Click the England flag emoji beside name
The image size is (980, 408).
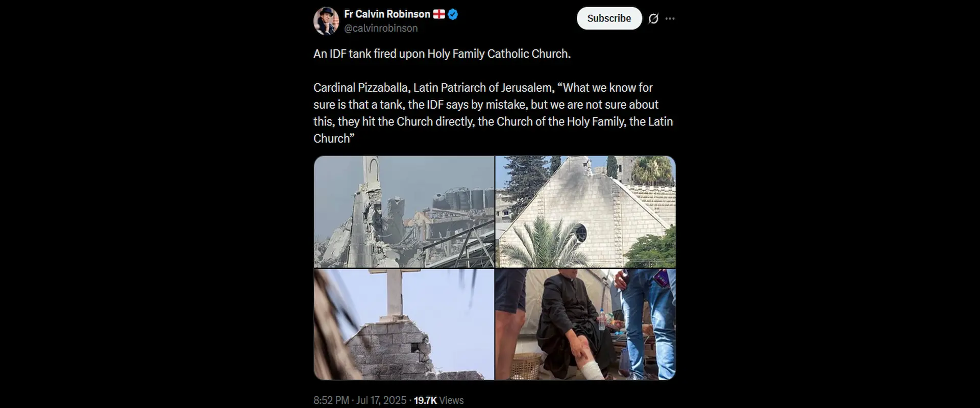coord(439,14)
